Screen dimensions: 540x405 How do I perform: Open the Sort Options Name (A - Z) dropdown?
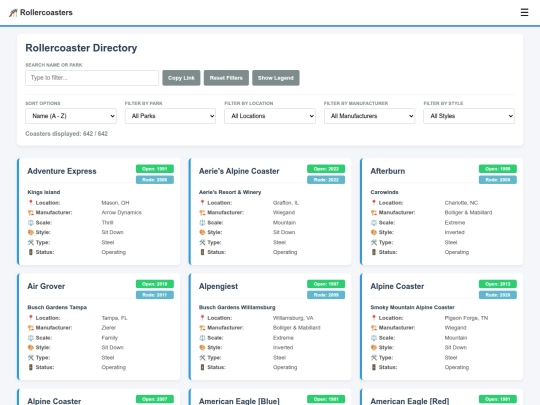[x=71, y=116]
